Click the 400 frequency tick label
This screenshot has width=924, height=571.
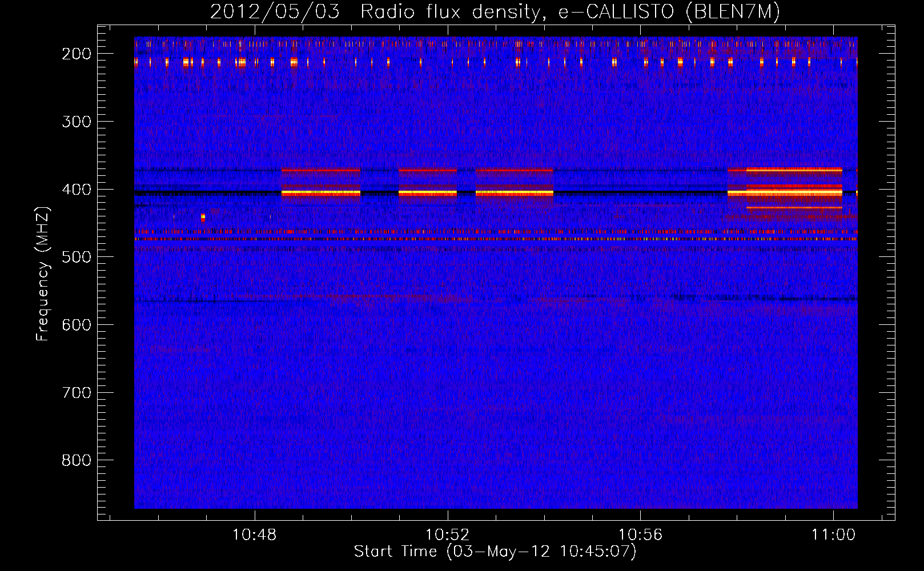coord(77,189)
